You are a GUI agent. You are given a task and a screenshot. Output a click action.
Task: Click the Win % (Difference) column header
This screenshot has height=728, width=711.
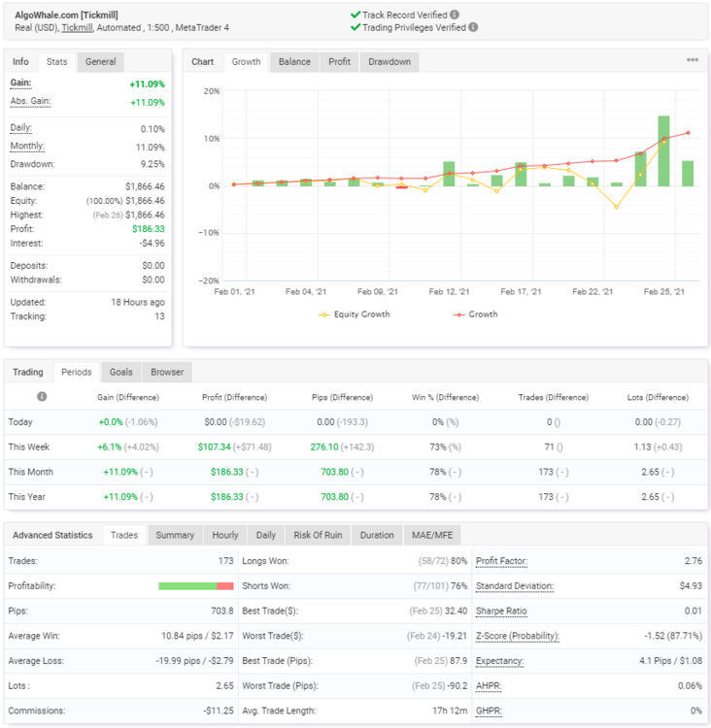click(445, 397)
